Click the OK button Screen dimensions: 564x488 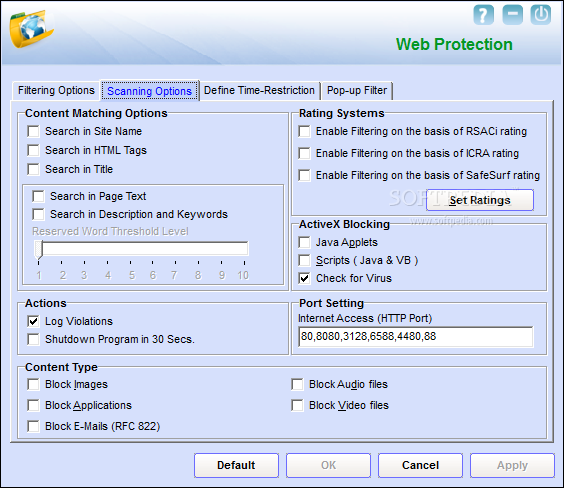coord(328,465)
